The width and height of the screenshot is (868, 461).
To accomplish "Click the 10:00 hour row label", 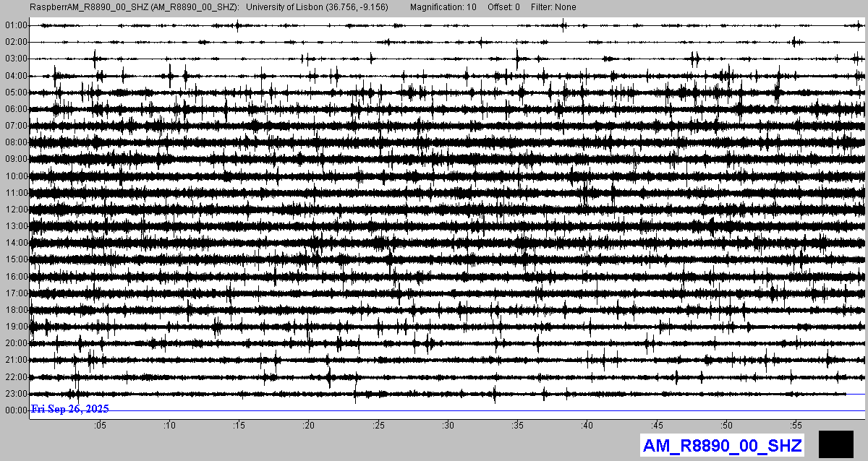I will point(16,176).
